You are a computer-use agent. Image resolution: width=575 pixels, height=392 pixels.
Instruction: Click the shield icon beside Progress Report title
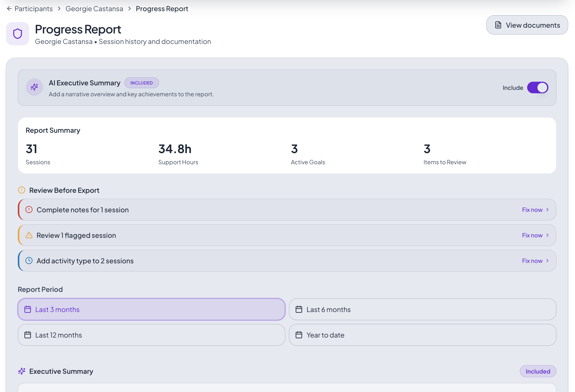point(17,34)
